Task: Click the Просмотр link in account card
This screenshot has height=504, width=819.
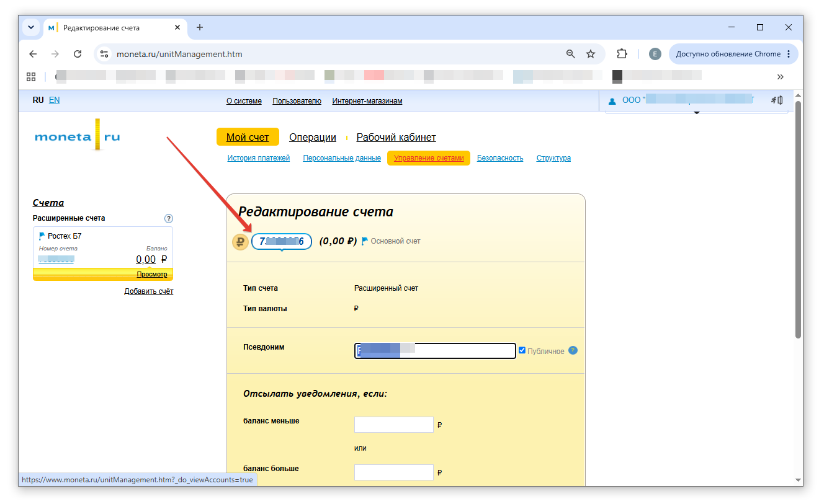Action: [152, 274]
